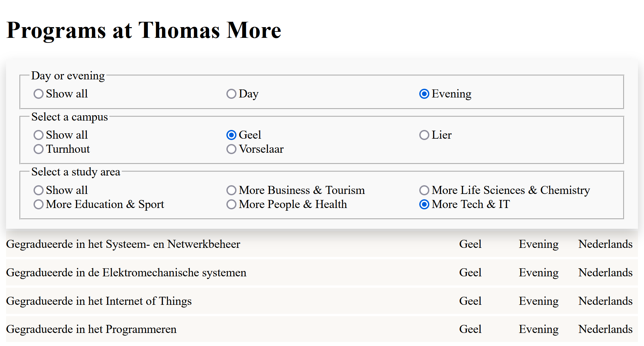644x346 pixels.
Task: Choose the Lier campus
Action: click(424, 135)
